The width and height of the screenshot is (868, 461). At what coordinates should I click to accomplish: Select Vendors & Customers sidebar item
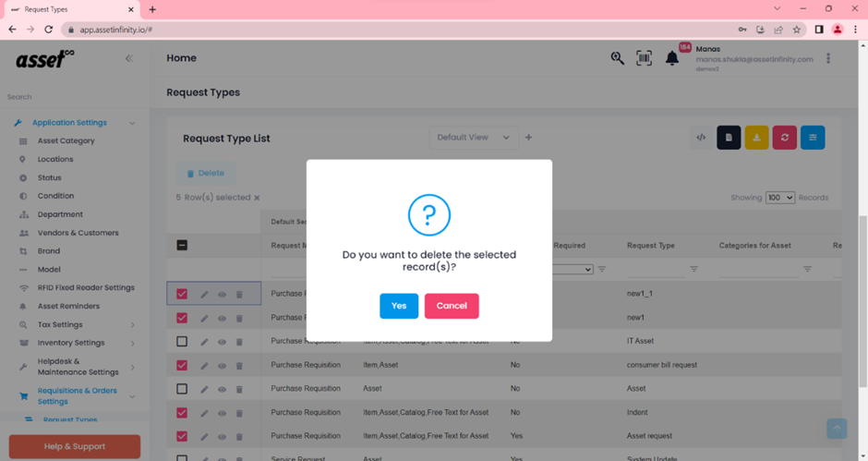78,233
